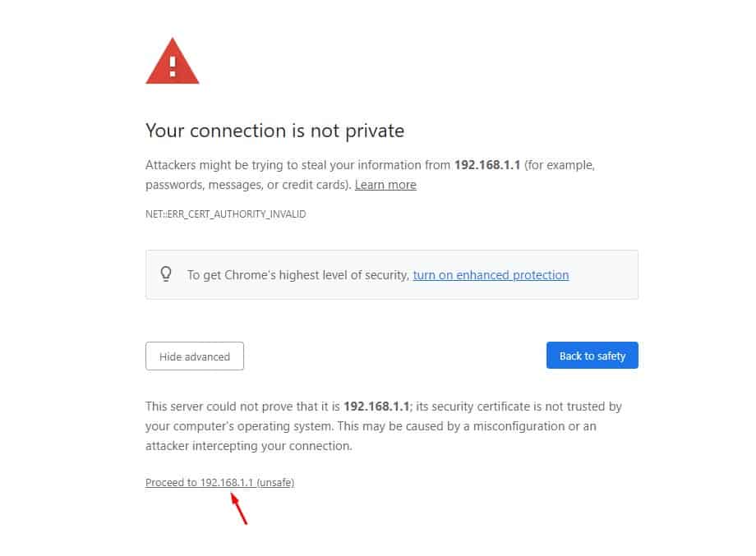Follow the 'turn on enhanced protection' link
Image resolution: width=756 pixels, height=556 pixels.
[x=491, y=275]
